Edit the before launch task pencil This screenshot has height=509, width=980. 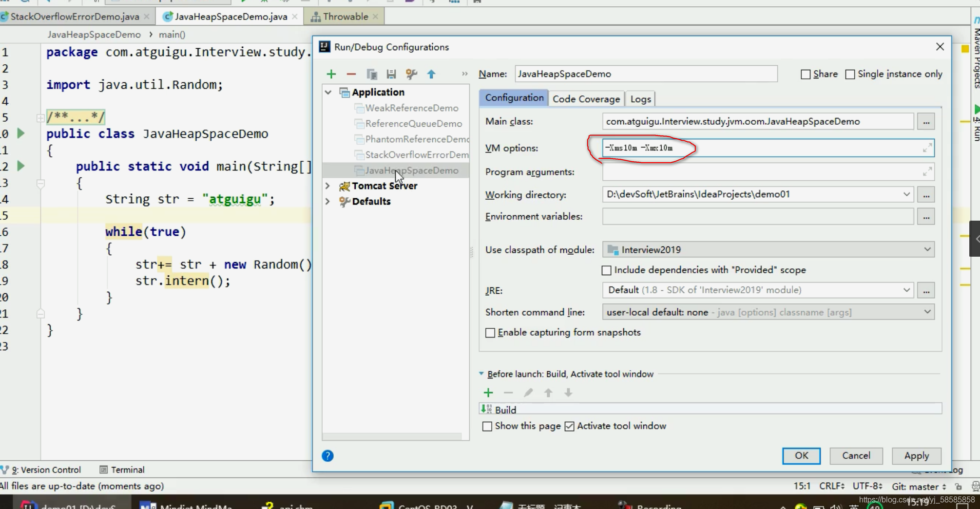[528, 393]
